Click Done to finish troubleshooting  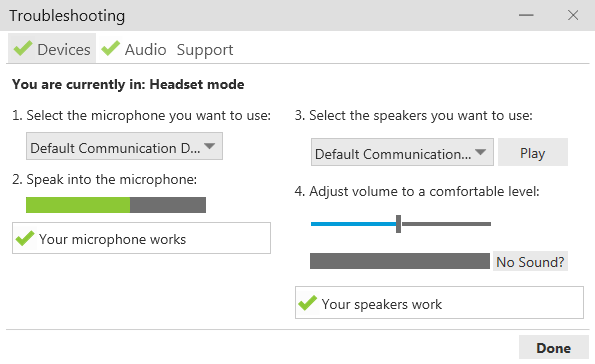coord(554,348)
